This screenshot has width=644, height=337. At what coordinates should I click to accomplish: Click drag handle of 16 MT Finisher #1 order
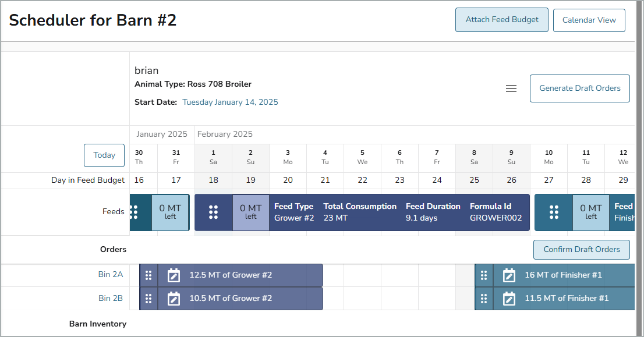(484, 275)
